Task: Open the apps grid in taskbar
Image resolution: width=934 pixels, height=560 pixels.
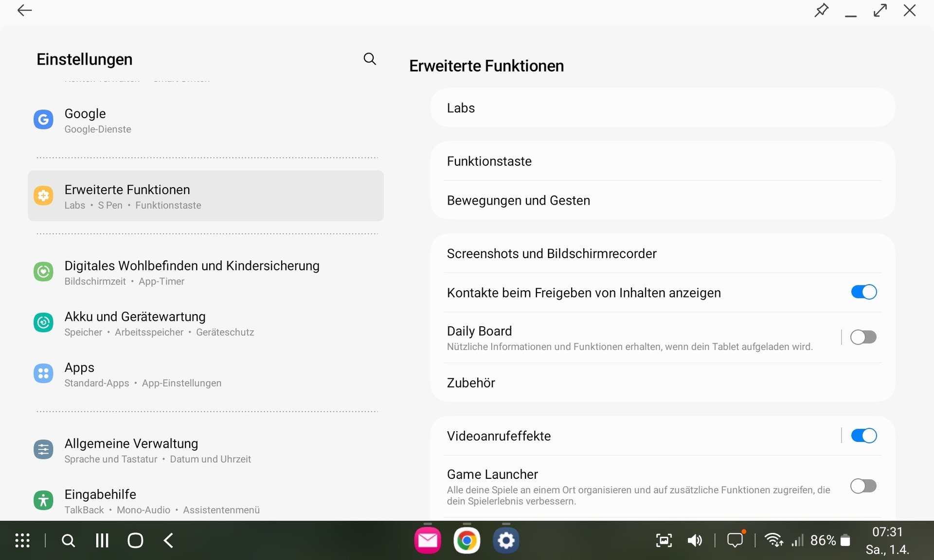Action: (22, 541)
